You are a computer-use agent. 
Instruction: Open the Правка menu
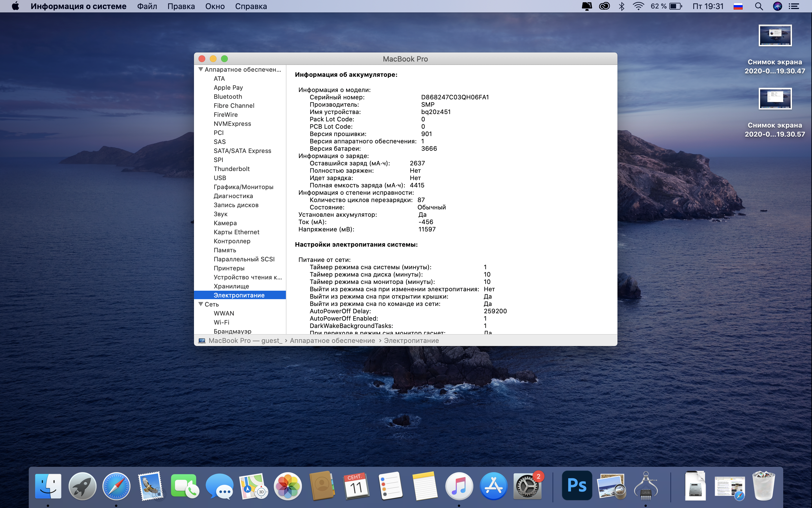point(181,6)
